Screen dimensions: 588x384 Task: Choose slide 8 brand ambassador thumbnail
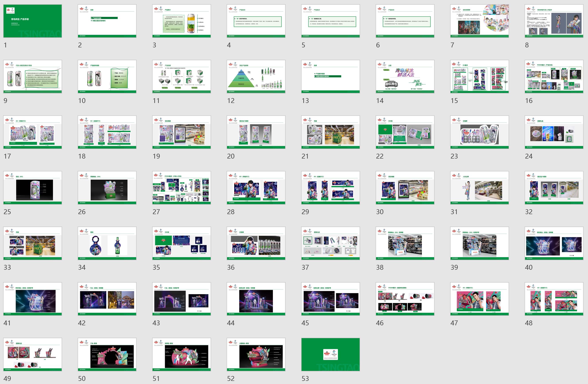(x=554, y=21)
